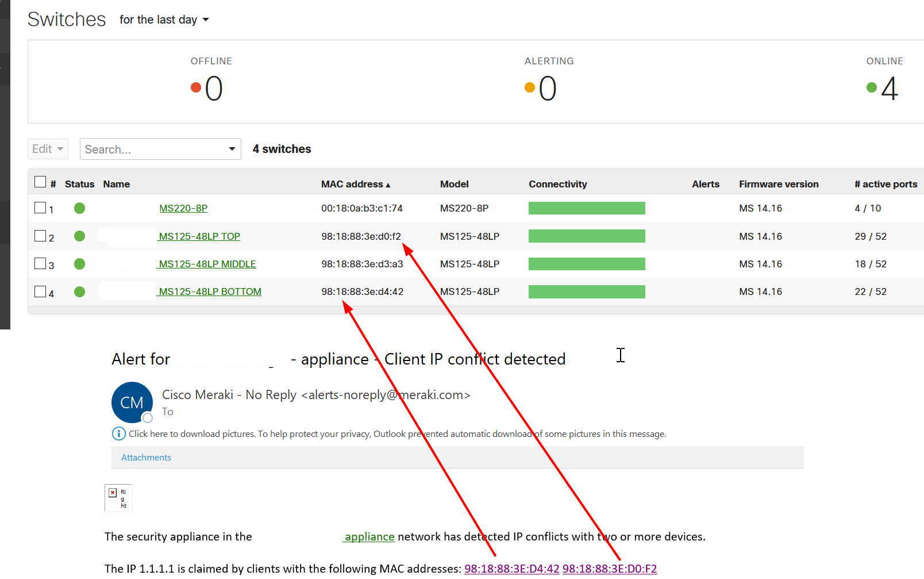Open the MS220-8P switch details link
The height and width of the screenshot is (579, 924).
[x=183, y=208]
